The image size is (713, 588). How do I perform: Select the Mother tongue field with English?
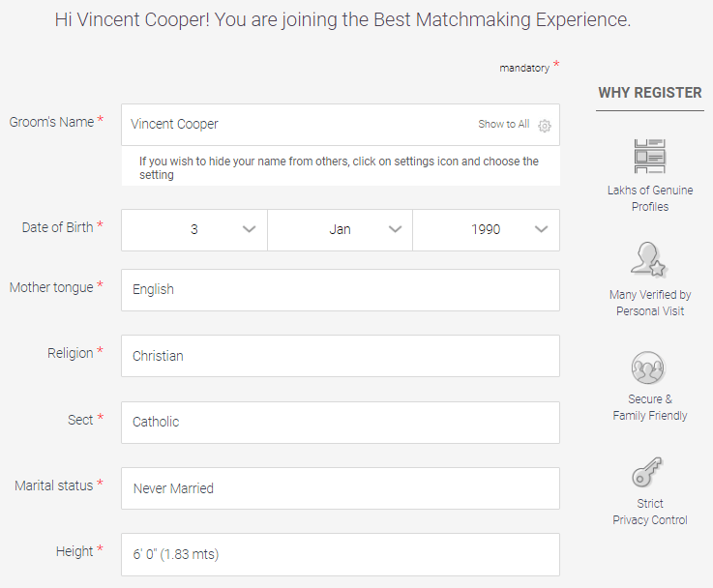[x=341, y=290]
